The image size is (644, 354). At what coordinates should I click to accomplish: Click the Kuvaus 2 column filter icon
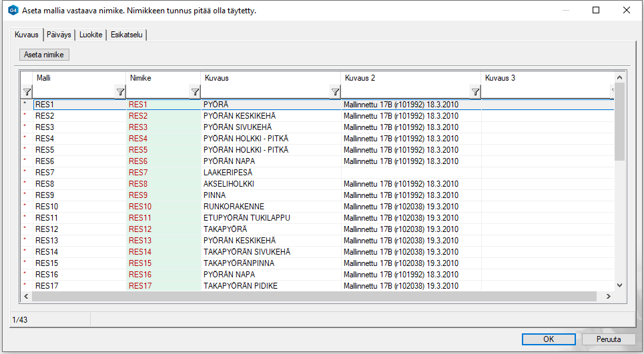(475, 92)
